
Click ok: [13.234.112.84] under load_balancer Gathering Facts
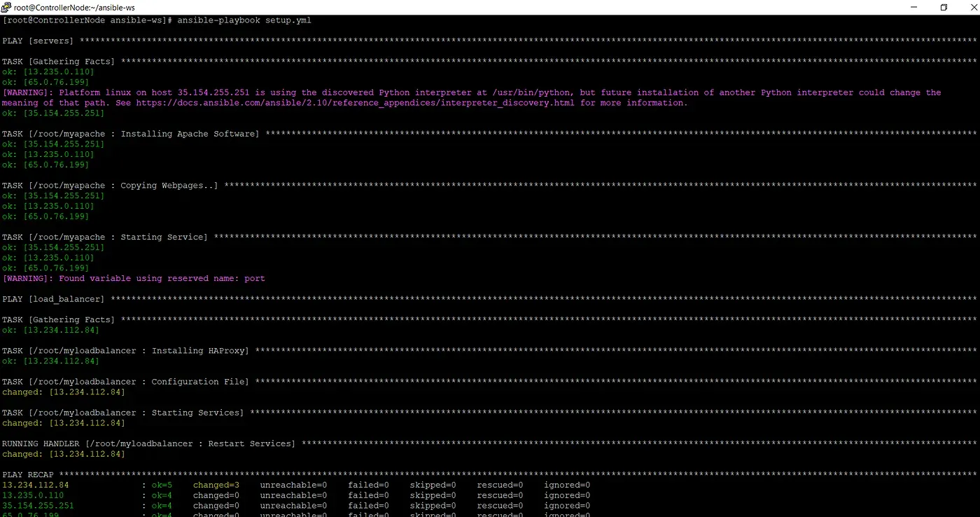click(50, 330)
